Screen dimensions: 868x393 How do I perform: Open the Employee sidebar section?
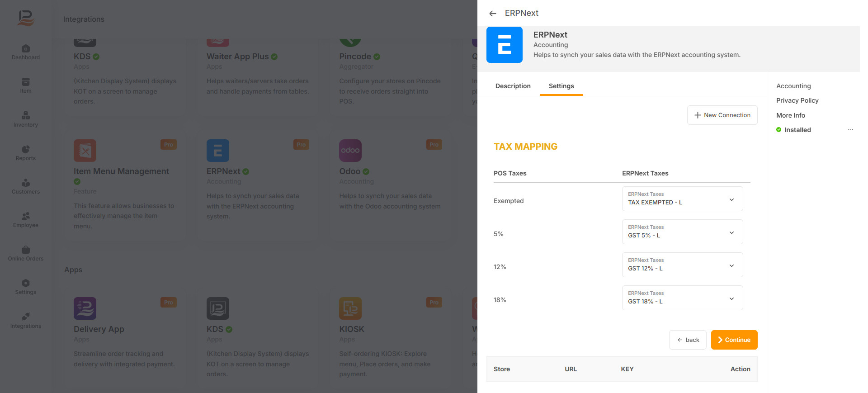pos(26,220)
